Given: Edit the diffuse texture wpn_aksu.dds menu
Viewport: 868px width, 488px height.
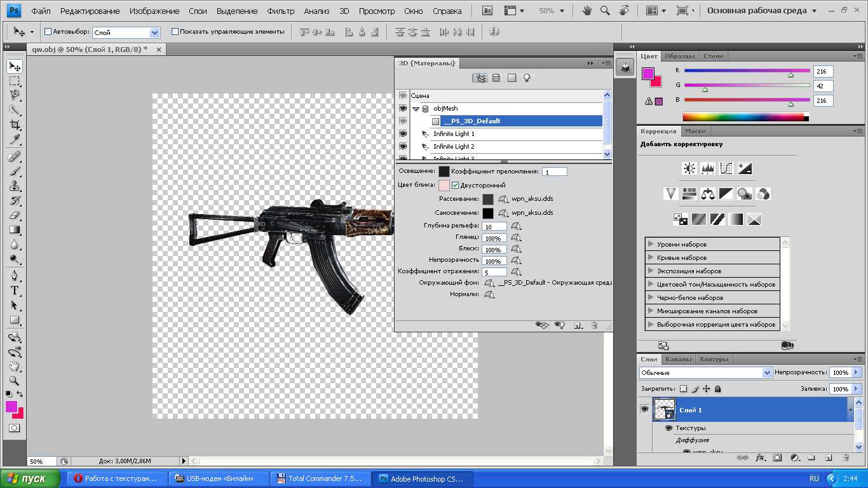Looking at the screenshot, I should 503,200.
